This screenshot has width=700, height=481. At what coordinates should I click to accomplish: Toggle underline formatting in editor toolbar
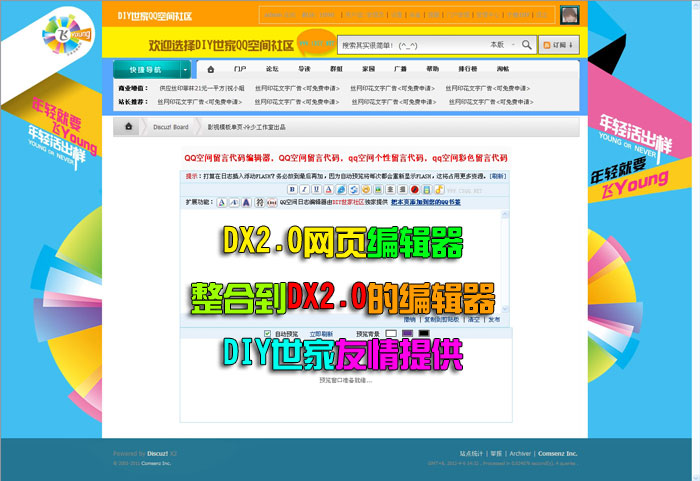(317, 189)
